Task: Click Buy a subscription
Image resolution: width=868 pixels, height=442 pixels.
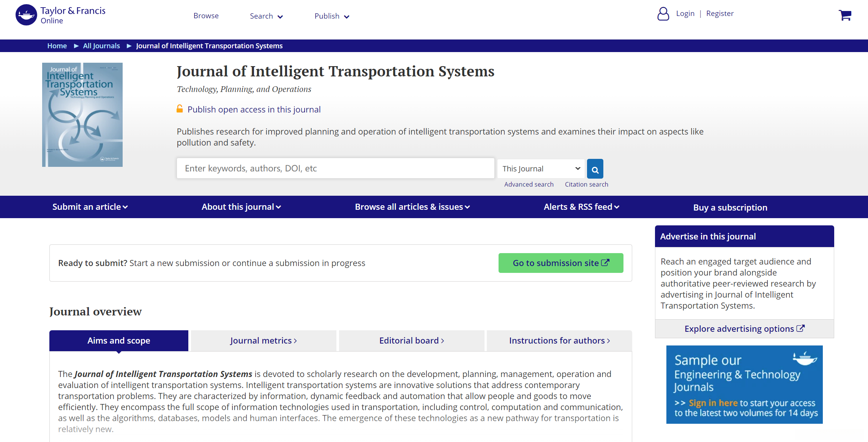Action: (x=730, y=208)
